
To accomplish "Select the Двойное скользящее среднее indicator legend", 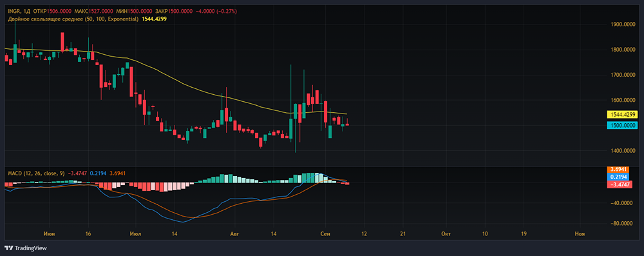I will pos(73,19).
